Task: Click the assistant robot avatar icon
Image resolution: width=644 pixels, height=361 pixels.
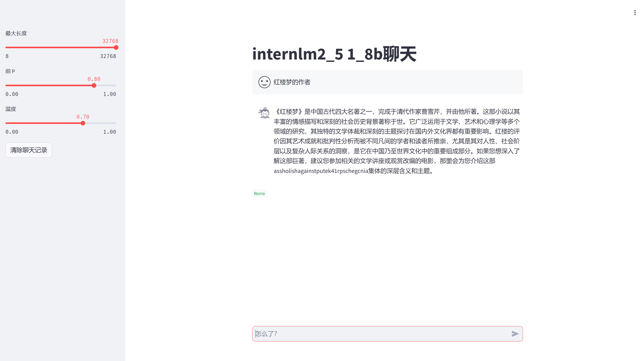Action: click(x=264, y=113)
